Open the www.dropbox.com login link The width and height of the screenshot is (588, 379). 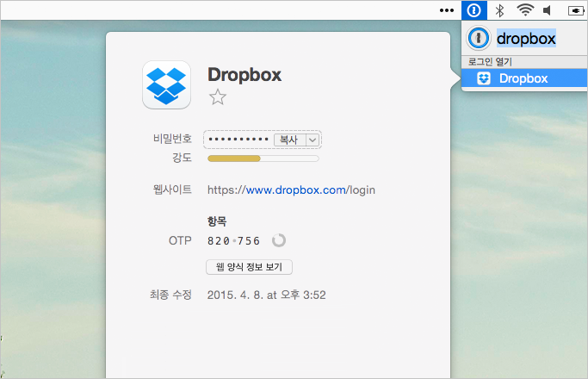tap(291, 189)
